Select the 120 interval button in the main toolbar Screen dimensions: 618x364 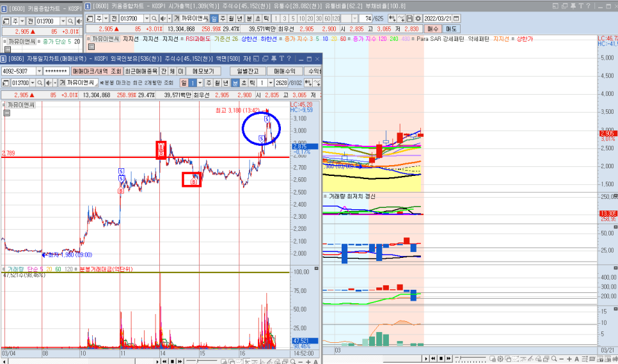[337, 19]
